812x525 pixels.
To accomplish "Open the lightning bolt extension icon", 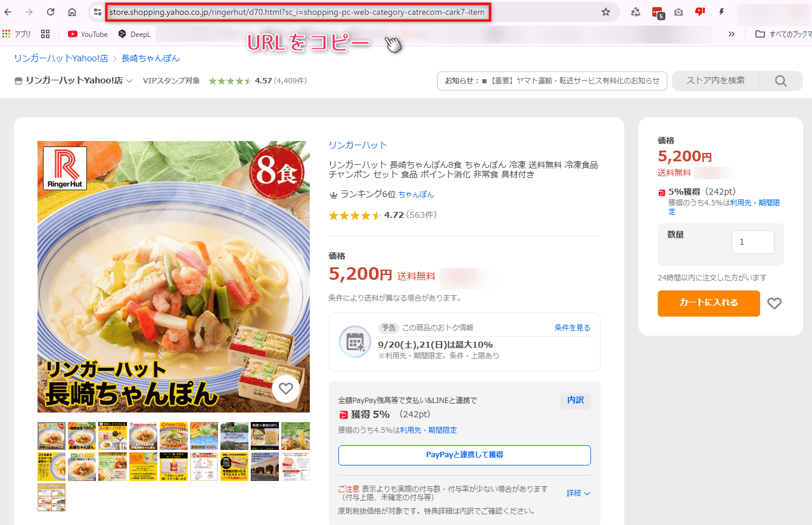I will tap(721, 12).
